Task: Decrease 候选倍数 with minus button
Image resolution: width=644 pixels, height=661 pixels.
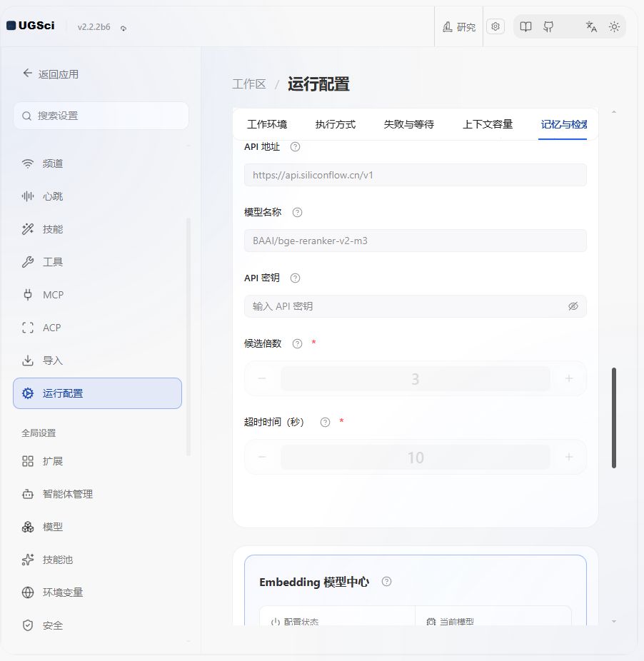Action: [x=262, y=378]
